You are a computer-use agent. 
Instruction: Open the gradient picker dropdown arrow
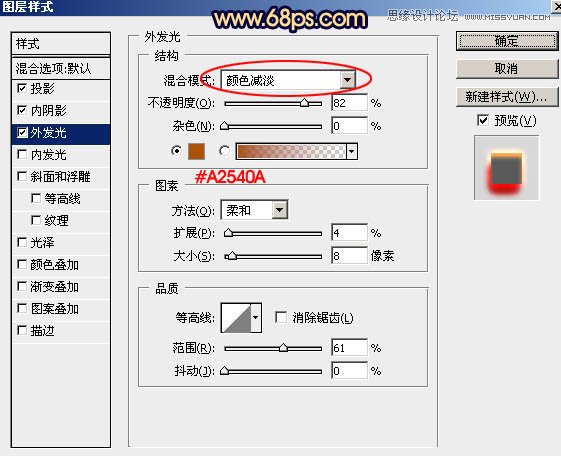pos(352,151)
